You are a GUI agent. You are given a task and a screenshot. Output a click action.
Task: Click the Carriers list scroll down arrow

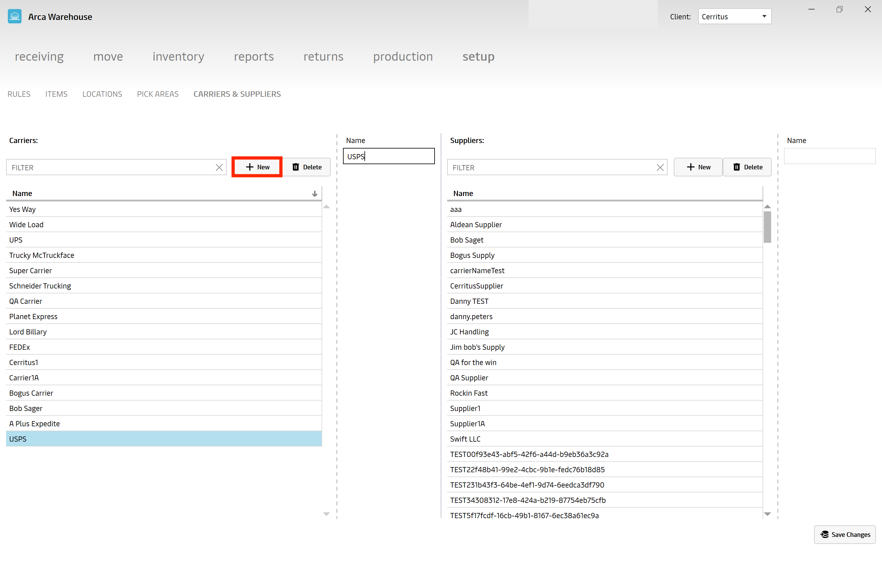pos(326,514)
